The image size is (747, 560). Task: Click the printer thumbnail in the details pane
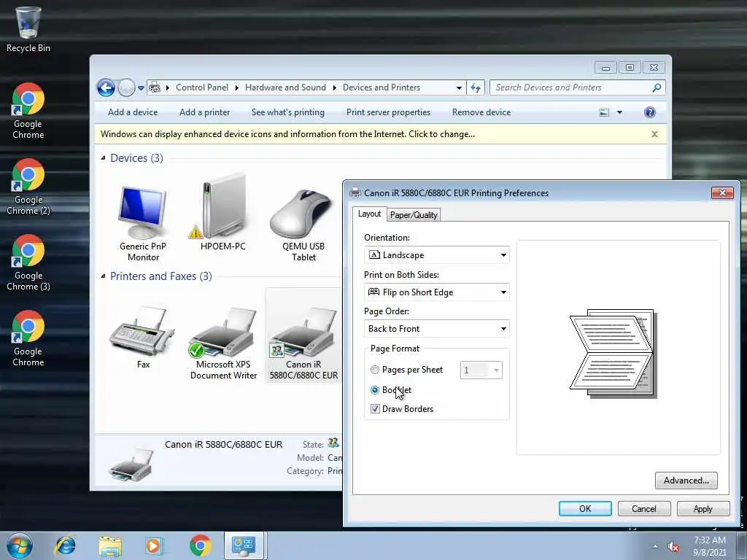click(x=131, y=464)
